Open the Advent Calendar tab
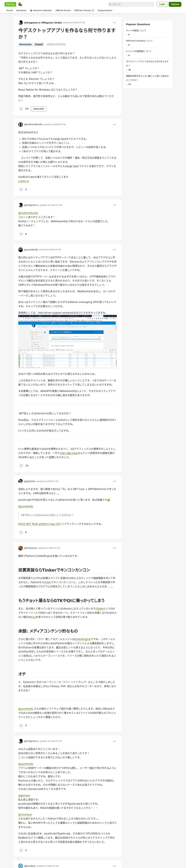The height and width of the screenshot is (868, 186). pos(41,10)
